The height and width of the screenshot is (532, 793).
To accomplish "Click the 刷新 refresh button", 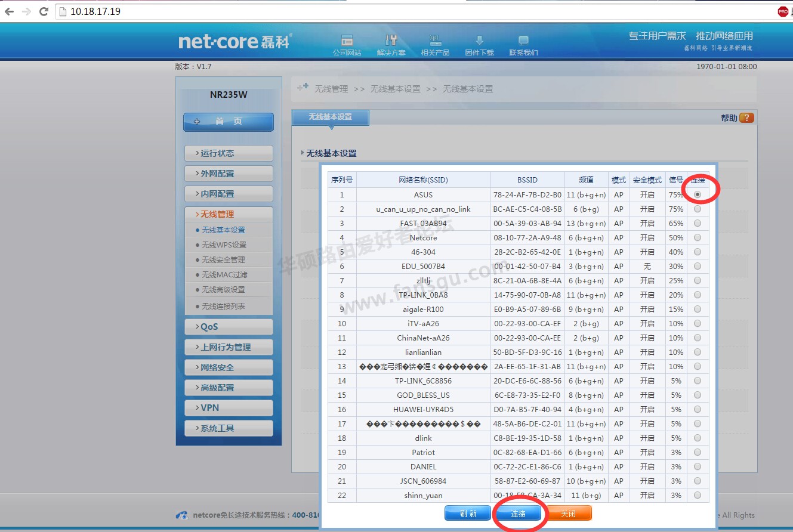I will [x=467, y=513].
